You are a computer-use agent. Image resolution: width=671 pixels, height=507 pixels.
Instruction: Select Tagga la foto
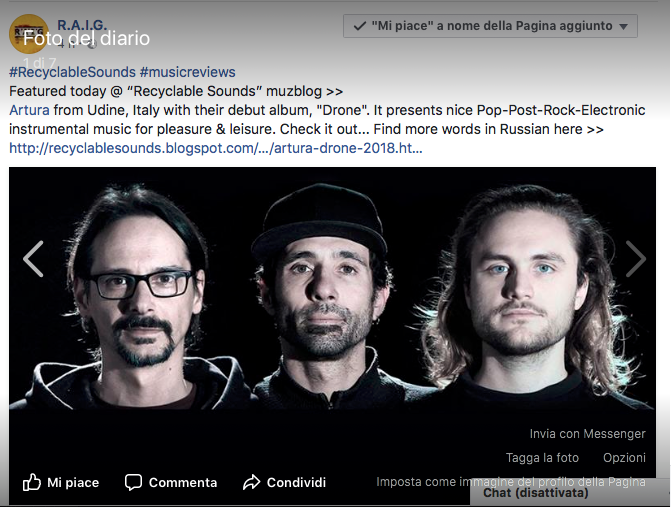(x=542, y=458)
